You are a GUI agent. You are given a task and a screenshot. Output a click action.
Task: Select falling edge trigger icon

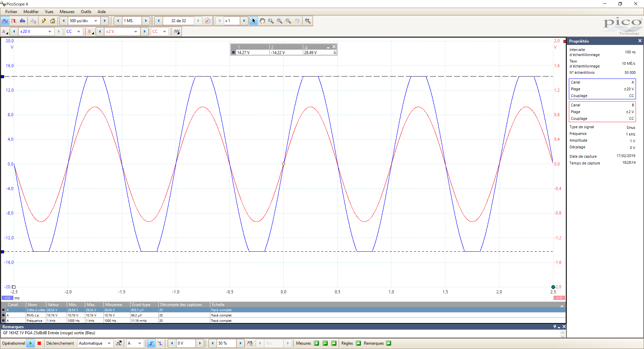[x=160, y=343]
